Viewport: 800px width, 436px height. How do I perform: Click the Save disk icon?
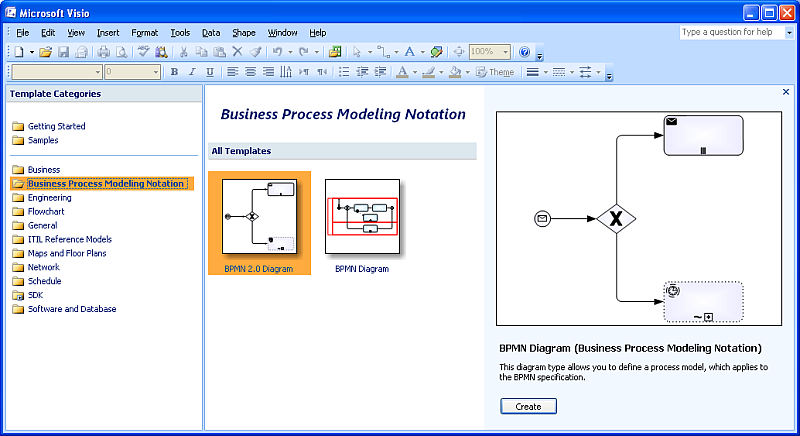pos(63,52)
